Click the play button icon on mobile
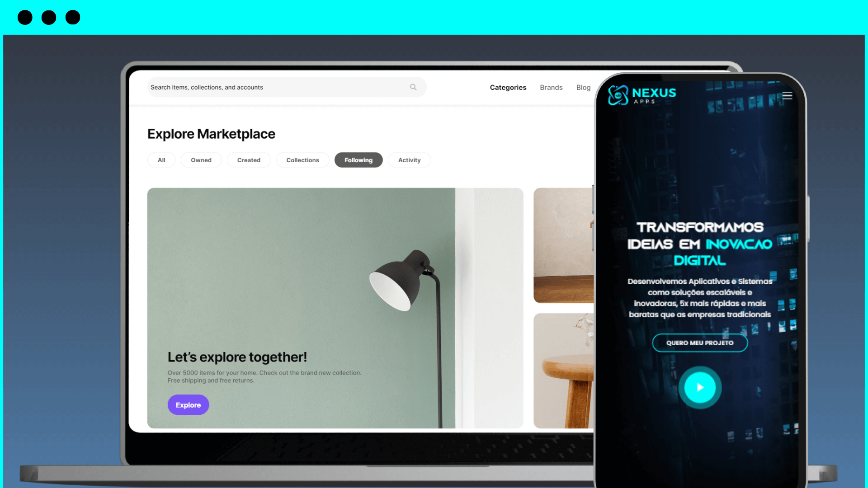 [699, 387]
